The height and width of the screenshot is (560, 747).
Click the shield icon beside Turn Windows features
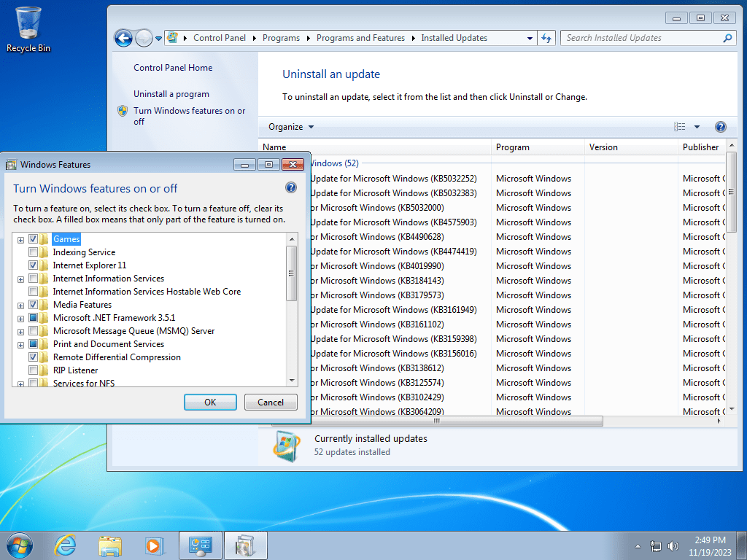pos(123,111)
